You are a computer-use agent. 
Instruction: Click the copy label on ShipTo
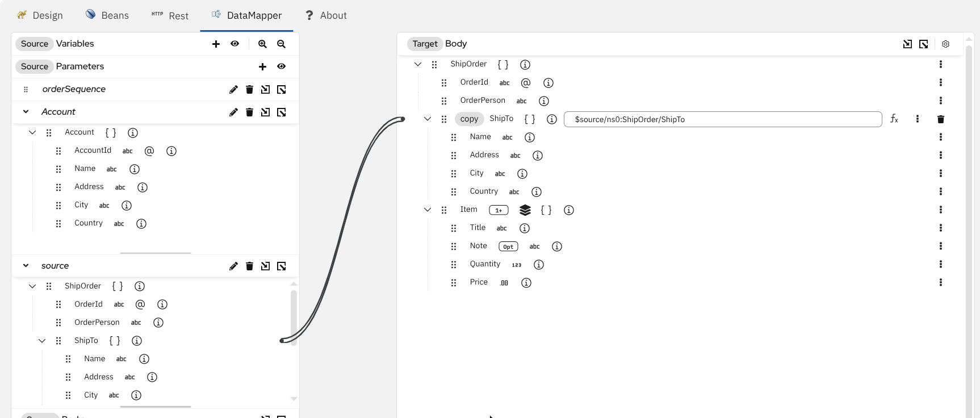click(x=469, y=119)
